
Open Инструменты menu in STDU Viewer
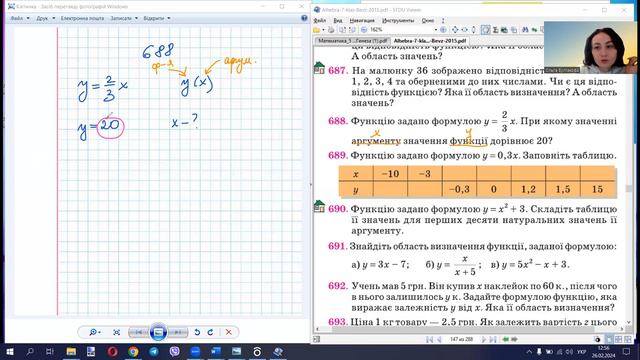pyautogui.click(x=398, y=20)
